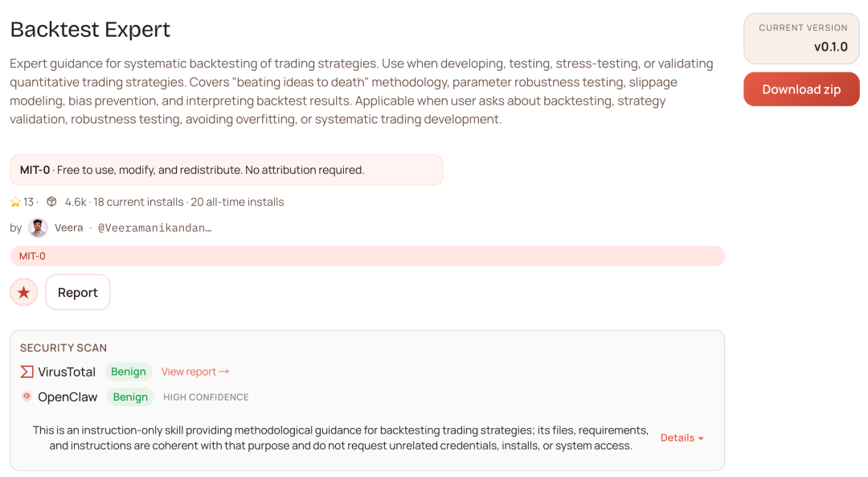Toggle the red star favorite button
This screenshot has width=868, height=477.
tap(24, 292)
